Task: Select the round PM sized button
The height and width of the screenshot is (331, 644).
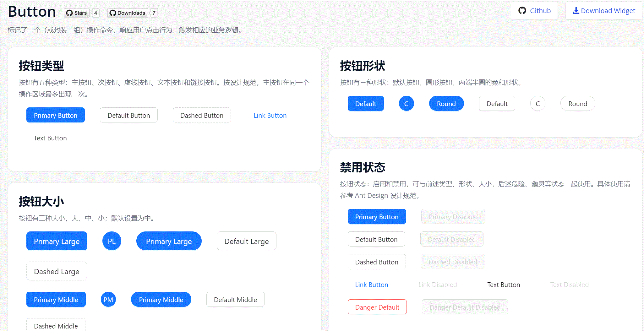Action: tap(108, 299)
